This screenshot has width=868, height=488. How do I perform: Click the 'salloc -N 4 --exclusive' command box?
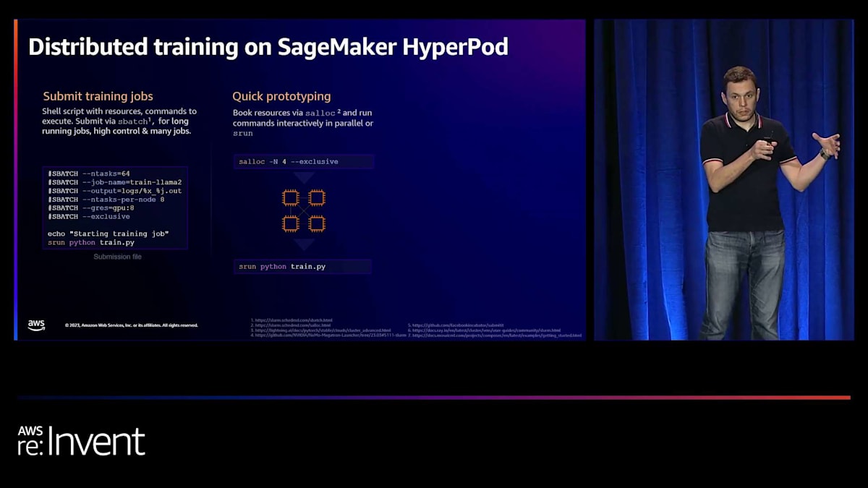click(304, 162)
